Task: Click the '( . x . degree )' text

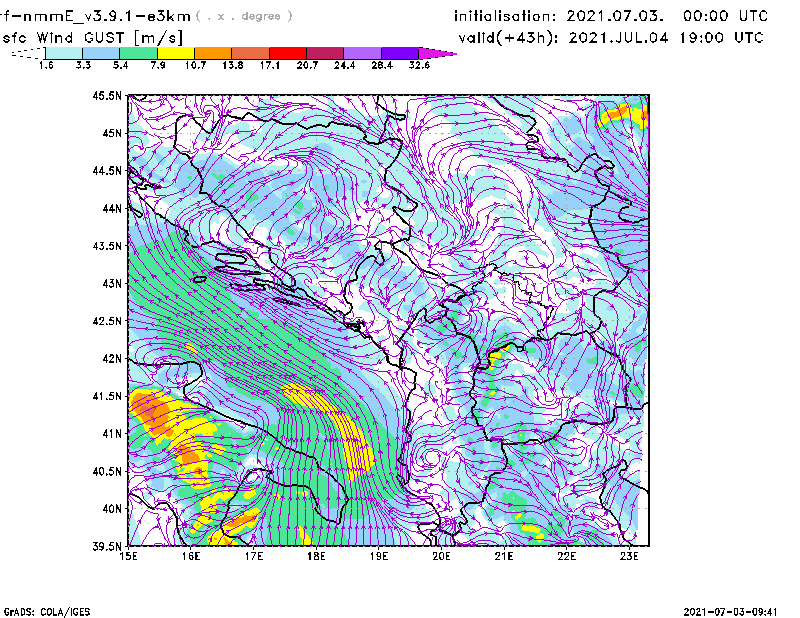Action: 244,16
